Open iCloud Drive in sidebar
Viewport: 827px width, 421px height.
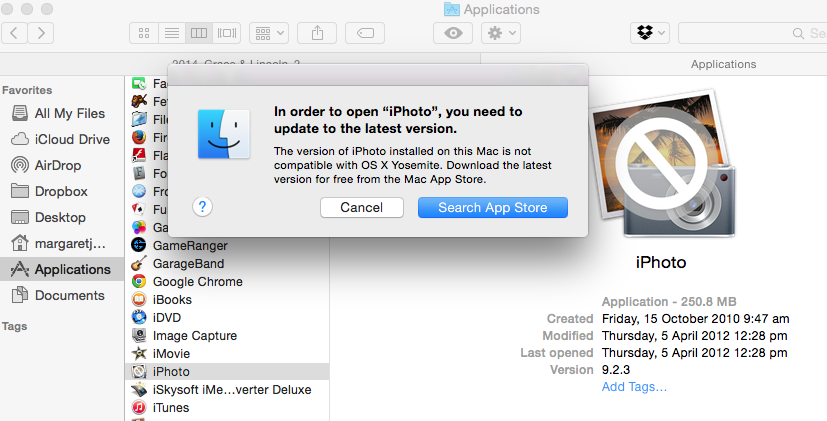(61, 139)
